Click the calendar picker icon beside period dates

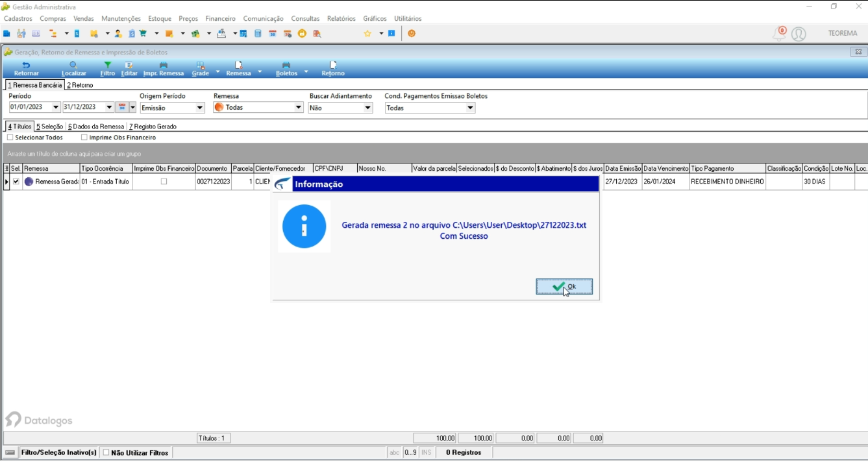[122, 107]
